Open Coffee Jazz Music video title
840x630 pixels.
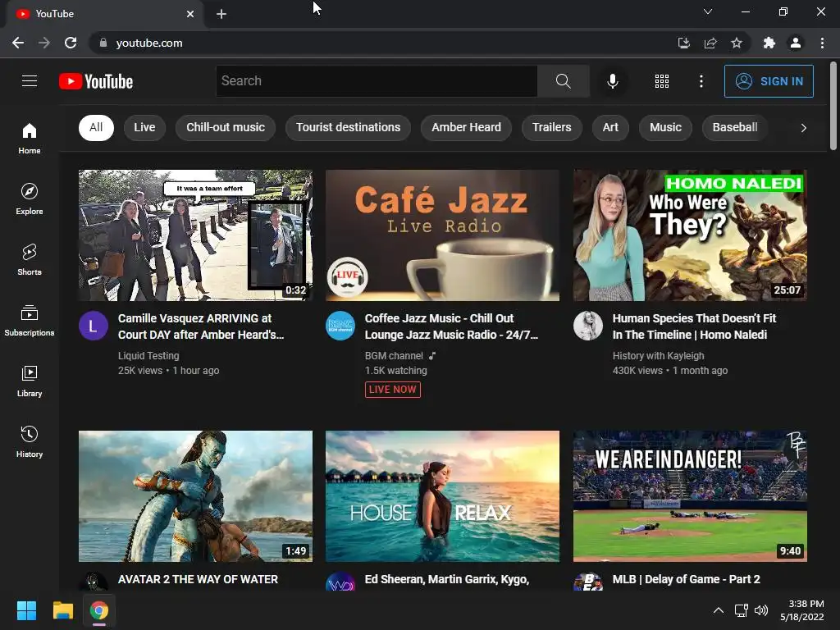coord(451,326)
